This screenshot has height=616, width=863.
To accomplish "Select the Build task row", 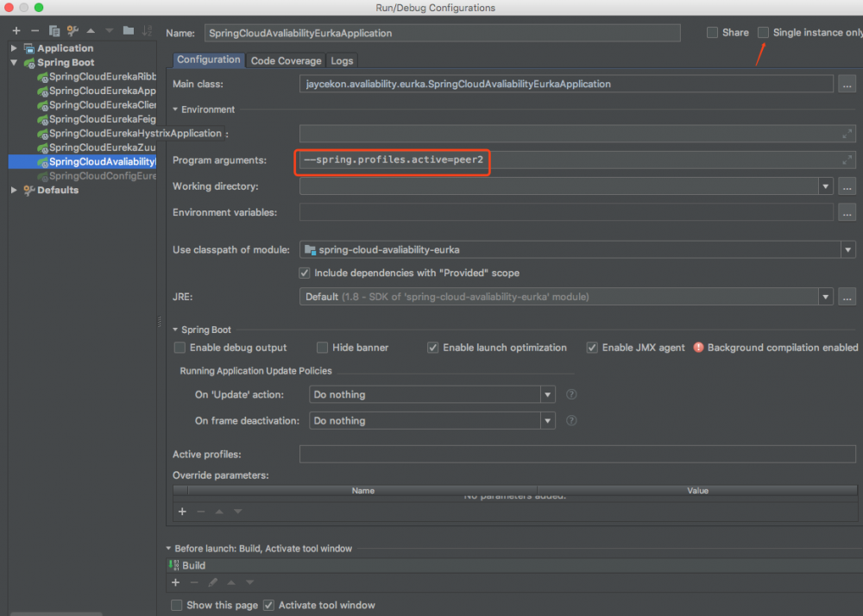I will tap(514, 565).
